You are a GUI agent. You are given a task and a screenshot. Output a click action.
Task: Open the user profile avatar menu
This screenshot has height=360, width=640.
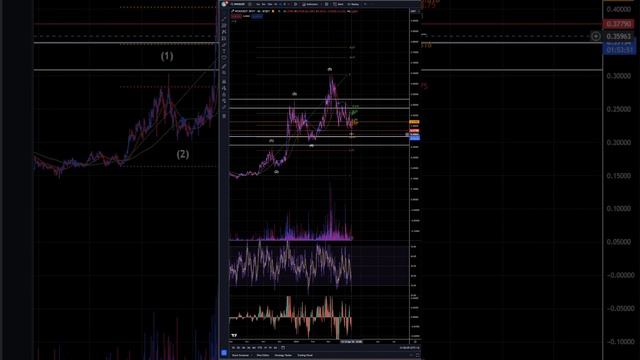pos(224,4)
